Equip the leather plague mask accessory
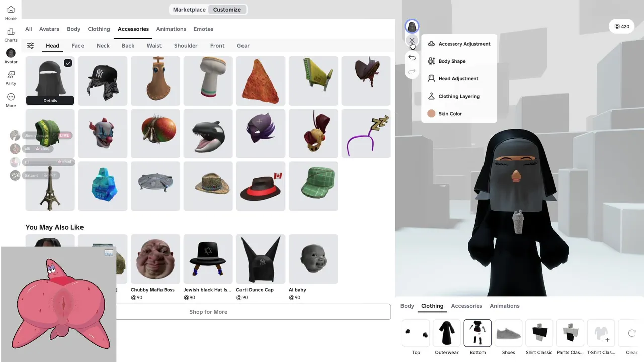644x362 pixels. pos(155,81)
